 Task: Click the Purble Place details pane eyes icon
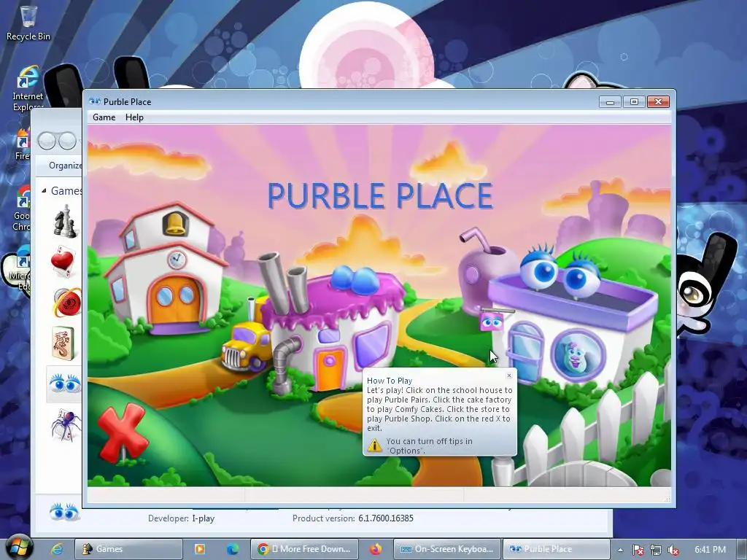click(64, 513)
